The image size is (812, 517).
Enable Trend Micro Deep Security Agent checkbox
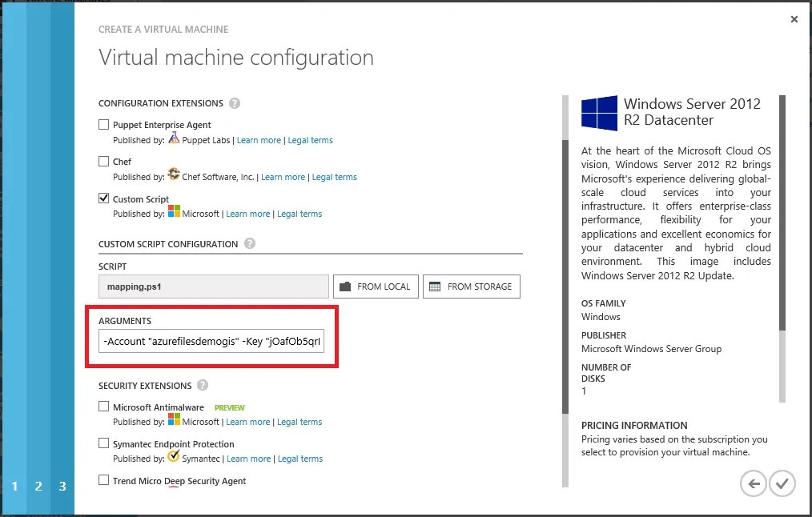pyautogui.click(x=103, y=479)
